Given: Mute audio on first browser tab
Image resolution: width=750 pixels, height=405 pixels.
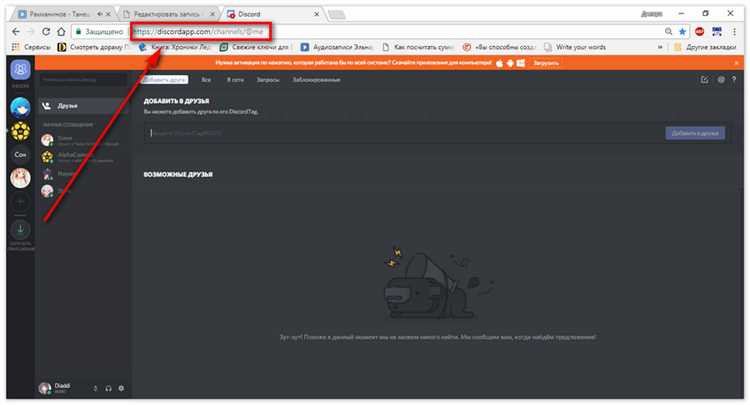Looking at the screenshot, I should tap(99, 14).
